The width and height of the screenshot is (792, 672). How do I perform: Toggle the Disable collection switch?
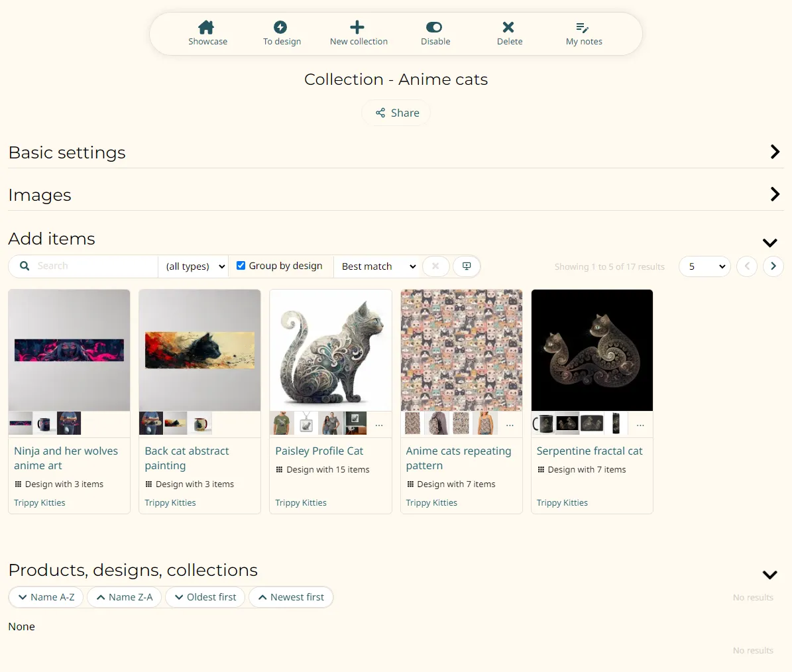(x=435, y=27)
